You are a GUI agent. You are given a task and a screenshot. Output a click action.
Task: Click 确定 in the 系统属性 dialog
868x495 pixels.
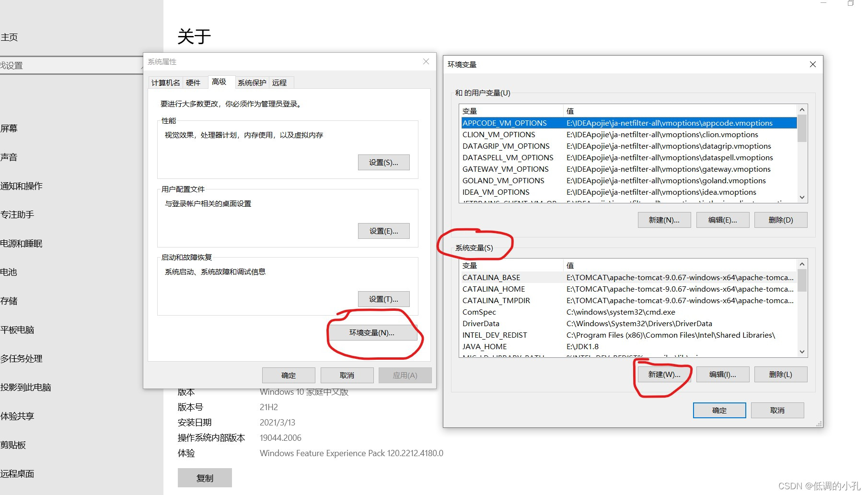point(289,375)
